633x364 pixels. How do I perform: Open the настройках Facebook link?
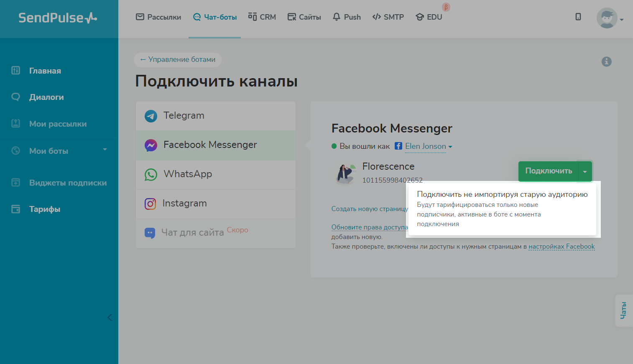[561, 247]
